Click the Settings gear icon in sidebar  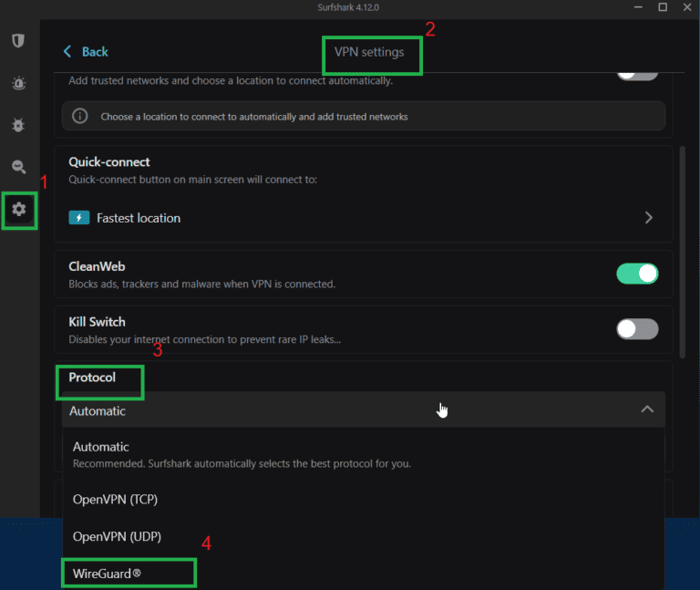[x=19, y=210]
